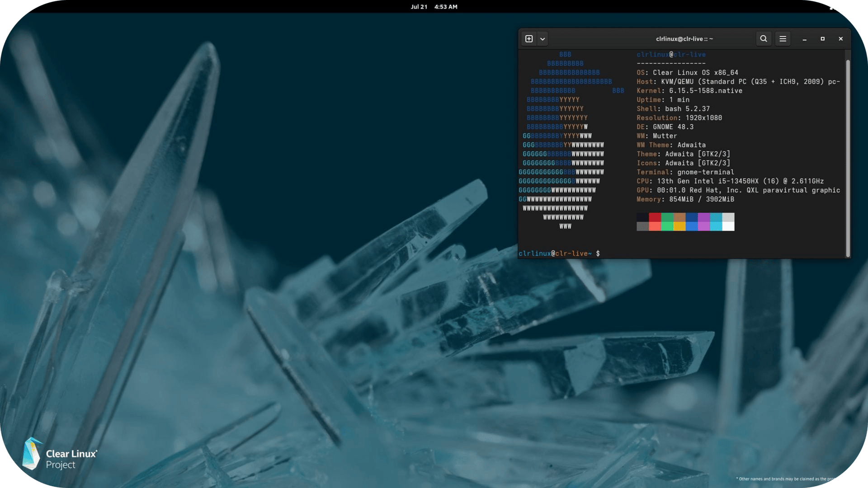Click the Kernel: 6.15.5-1588.native line
Screen dimensions: 868x488
tap(689, 91)
